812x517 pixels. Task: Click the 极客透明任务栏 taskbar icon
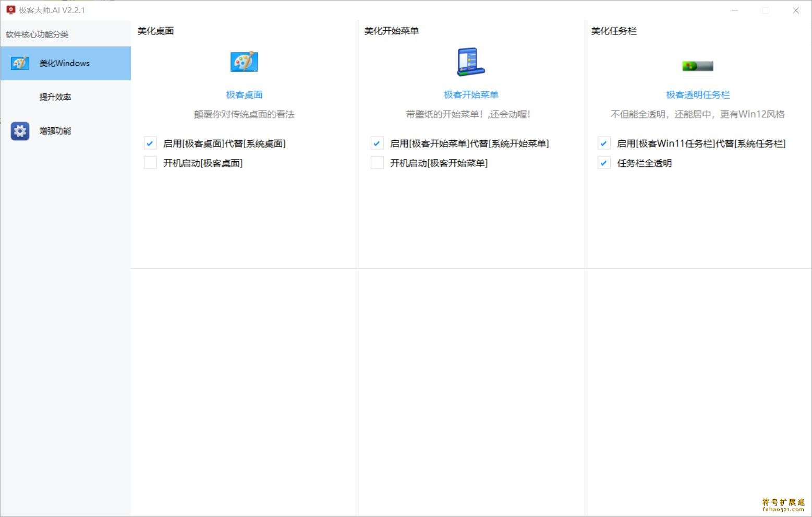coord(697,66)
